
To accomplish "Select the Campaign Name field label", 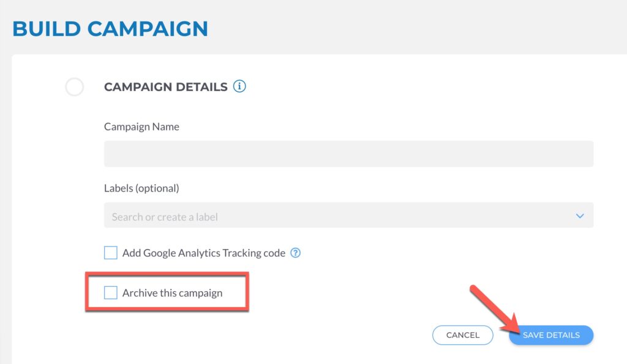I will pyautogui.click(x=141, y=127).
